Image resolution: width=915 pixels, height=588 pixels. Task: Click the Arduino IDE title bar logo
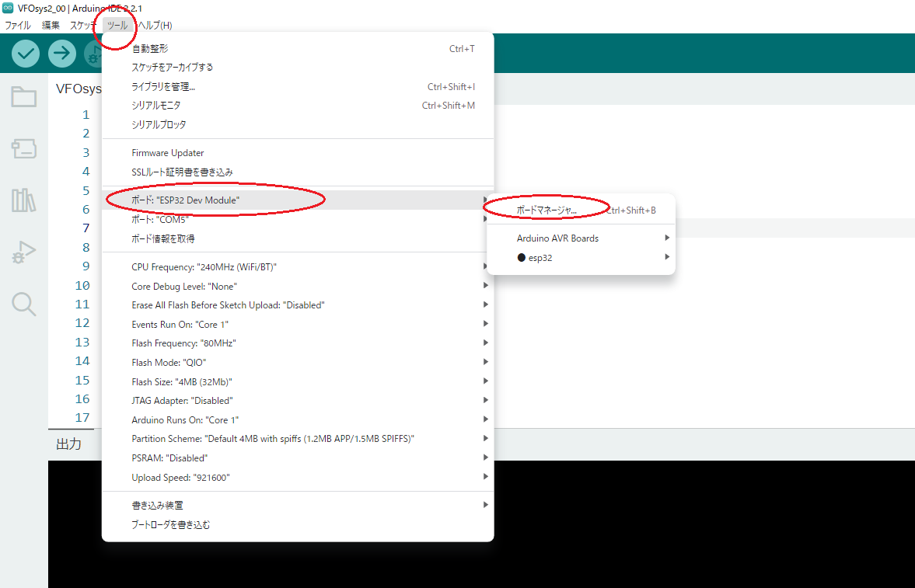point(8,9)
